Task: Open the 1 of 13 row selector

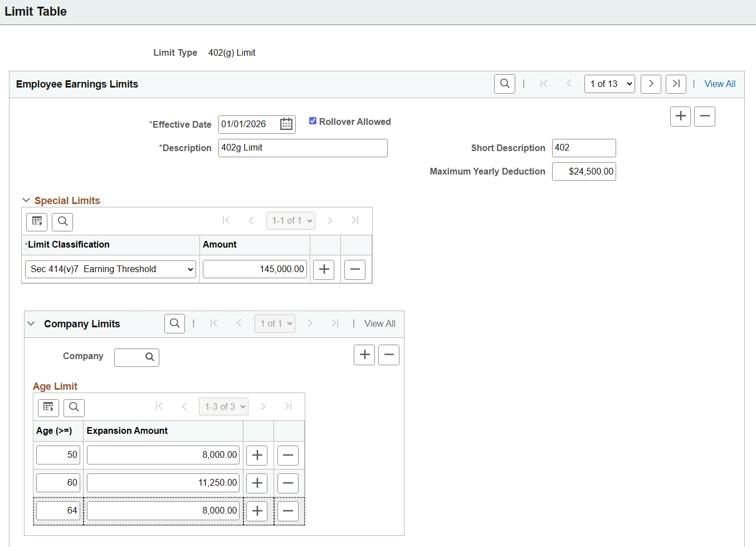Action: point(609,84)
